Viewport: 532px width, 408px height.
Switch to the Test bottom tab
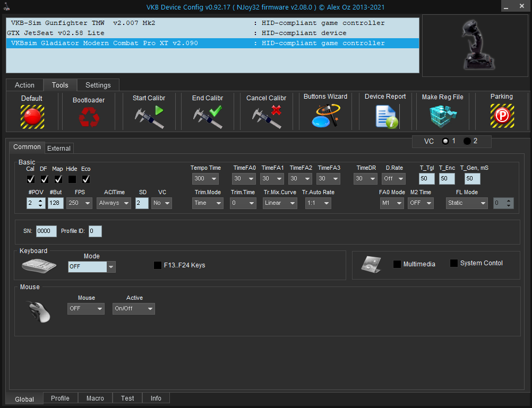[127, 398]
